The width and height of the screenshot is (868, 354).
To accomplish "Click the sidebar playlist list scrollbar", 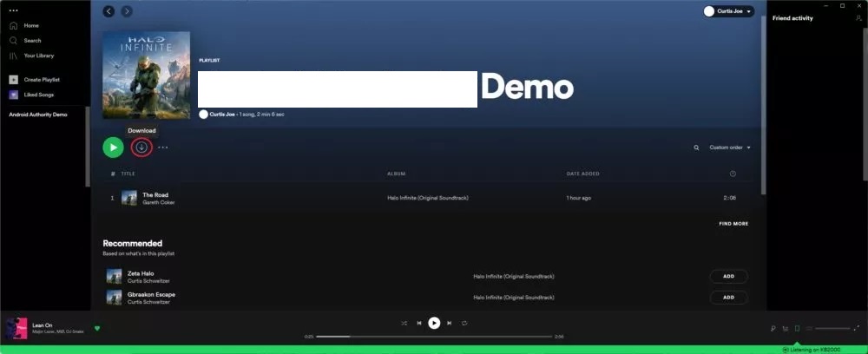I will pyautogui.click(x=88, y=147).
